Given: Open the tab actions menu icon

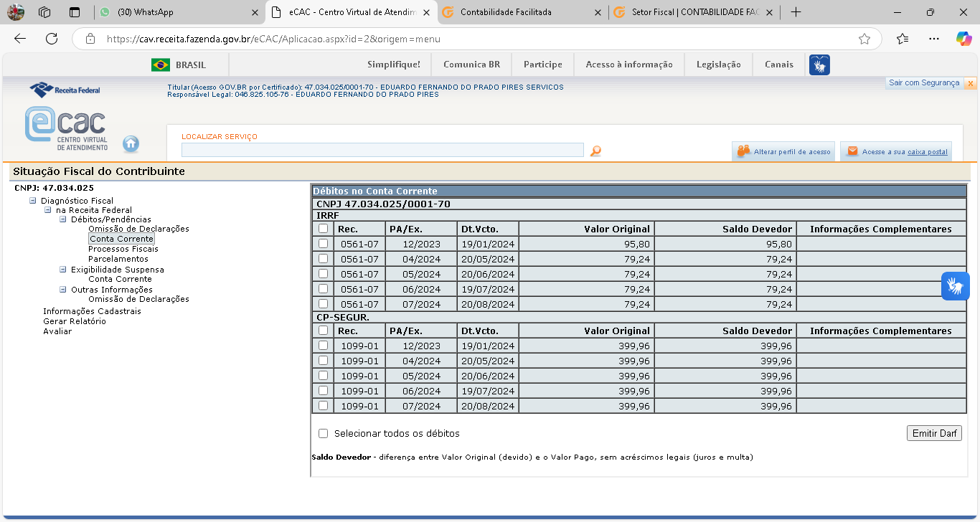Looking at the screenshot, I should pos(75,12).
